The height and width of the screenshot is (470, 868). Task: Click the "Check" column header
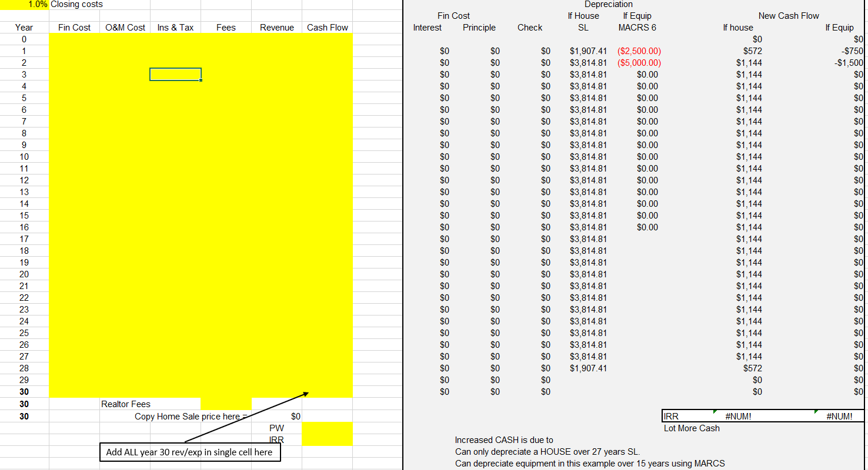pyautogui.click(x=530, y=27)
